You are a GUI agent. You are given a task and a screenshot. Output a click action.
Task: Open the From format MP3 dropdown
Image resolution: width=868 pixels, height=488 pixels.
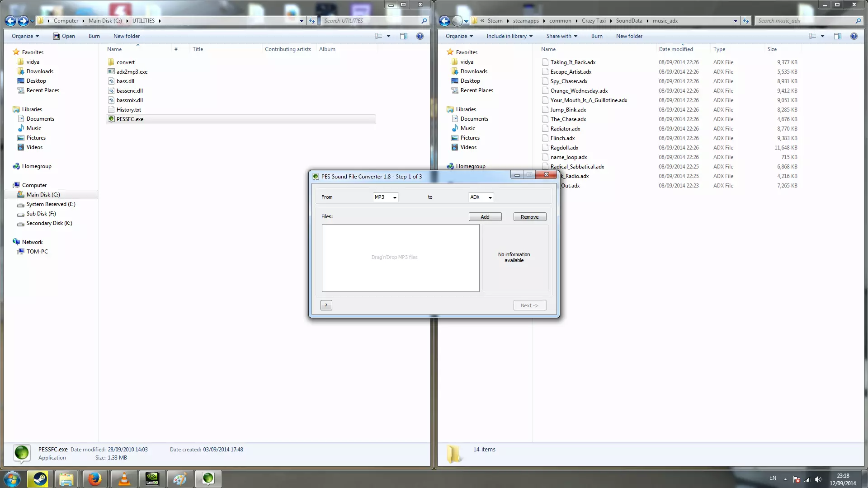coord(386,197)
